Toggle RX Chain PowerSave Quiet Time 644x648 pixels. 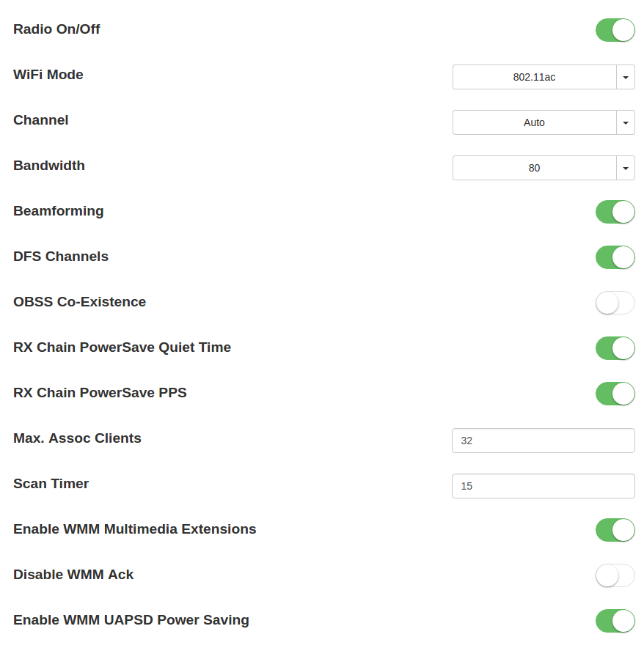[x=615, y=348]
